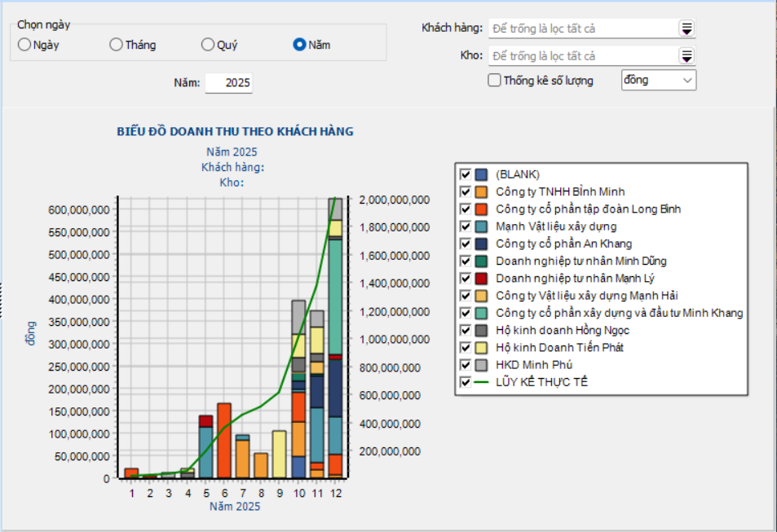Click the Kho filter input field
Screen dimensions: 777x532
582,56
